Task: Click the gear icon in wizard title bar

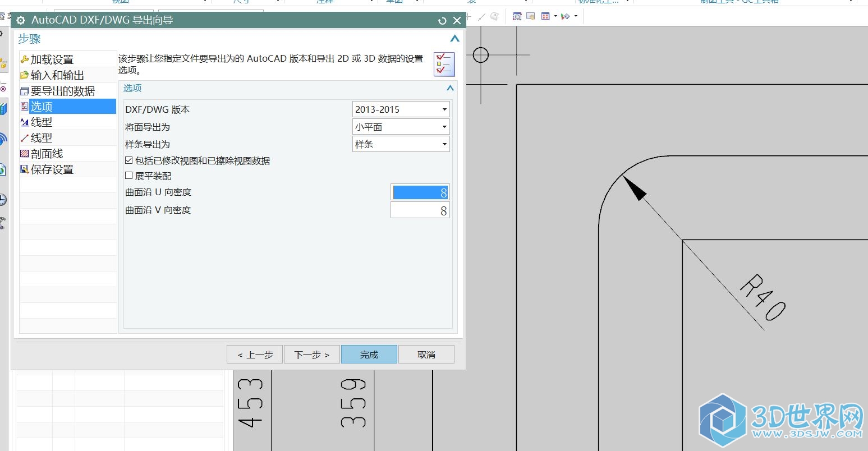Action: pyautogui.click(x=21, y=21)
